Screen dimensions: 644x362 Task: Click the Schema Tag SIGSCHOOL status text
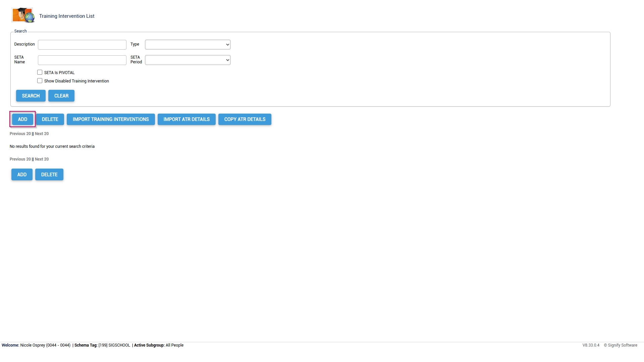coord(102,345)
